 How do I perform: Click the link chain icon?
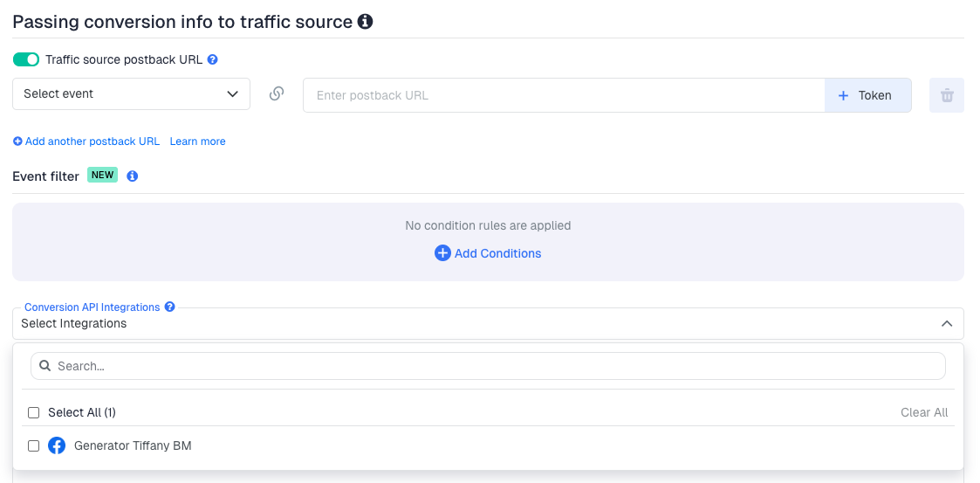277,94
